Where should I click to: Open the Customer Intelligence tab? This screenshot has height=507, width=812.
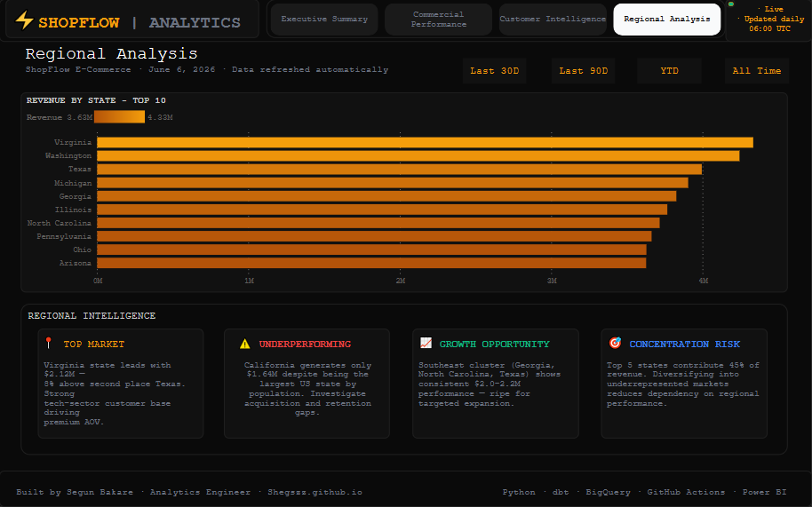click(553, 20)
